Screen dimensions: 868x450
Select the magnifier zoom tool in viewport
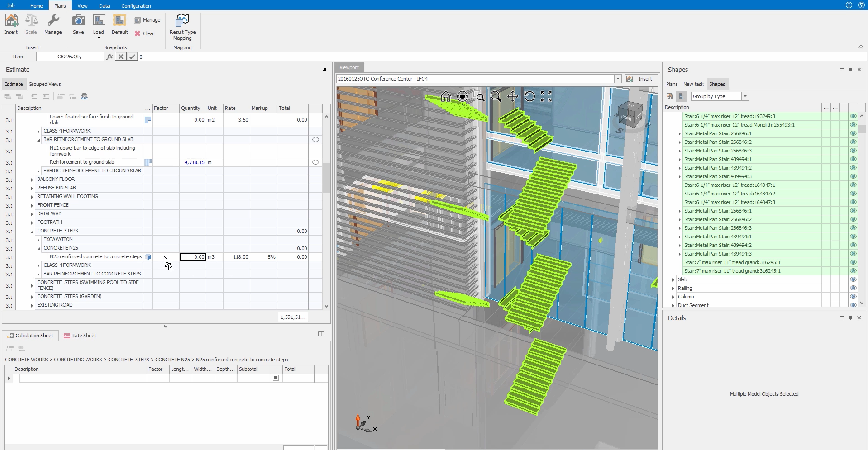(496, 96)
